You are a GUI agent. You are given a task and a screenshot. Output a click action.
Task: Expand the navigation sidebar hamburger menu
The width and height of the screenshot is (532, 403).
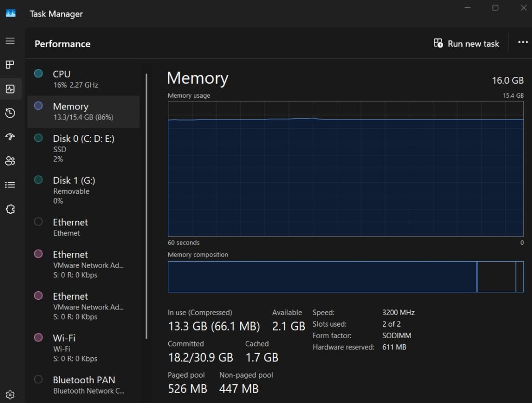(10, 41)
